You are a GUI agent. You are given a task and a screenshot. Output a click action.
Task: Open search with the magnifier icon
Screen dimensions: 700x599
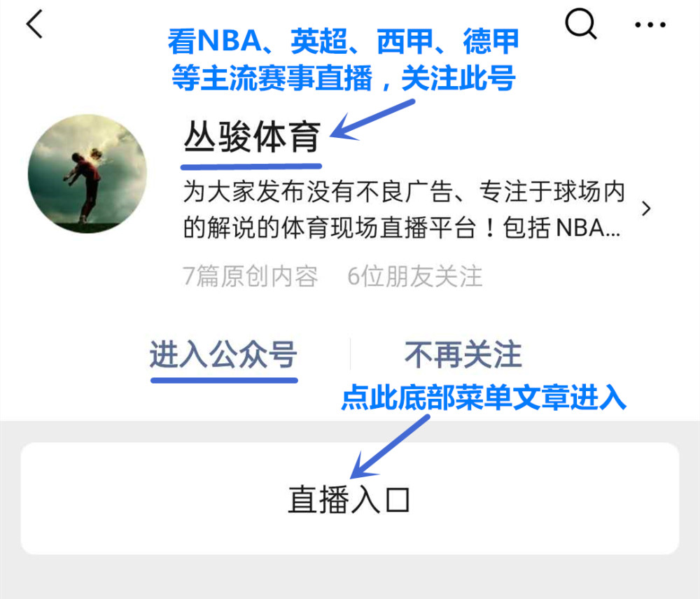(x=580, y=24)
